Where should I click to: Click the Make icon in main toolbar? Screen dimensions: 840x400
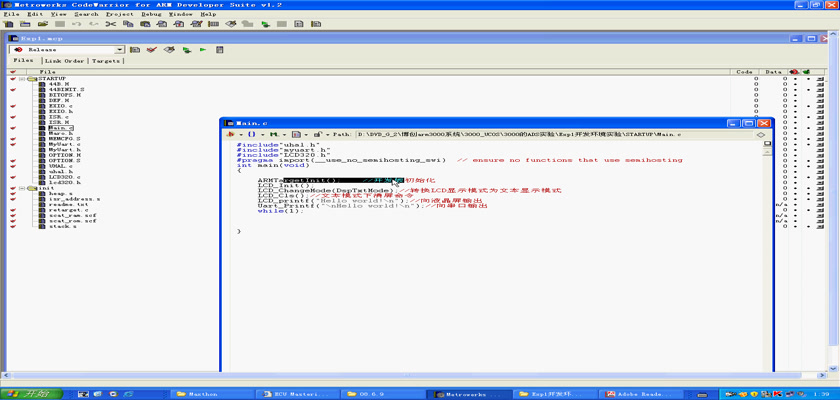pos(230,24)
